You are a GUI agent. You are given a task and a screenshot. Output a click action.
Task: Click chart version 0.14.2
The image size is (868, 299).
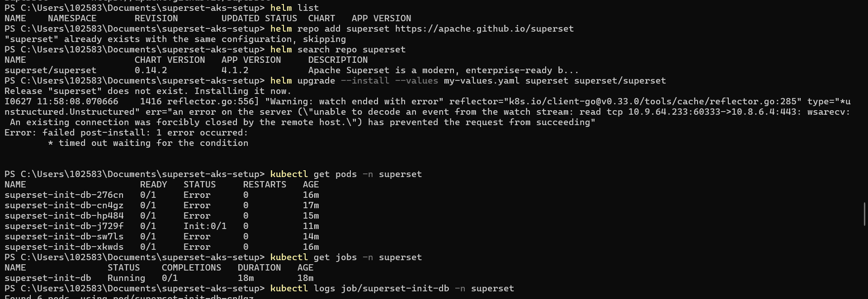click(x=151, y=70)
